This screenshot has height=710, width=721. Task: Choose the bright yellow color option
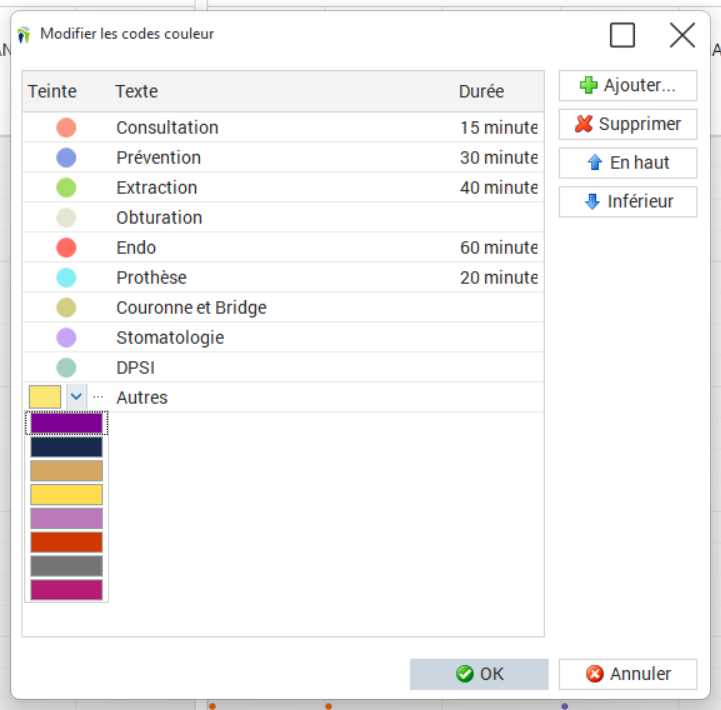tap(67, 495)
